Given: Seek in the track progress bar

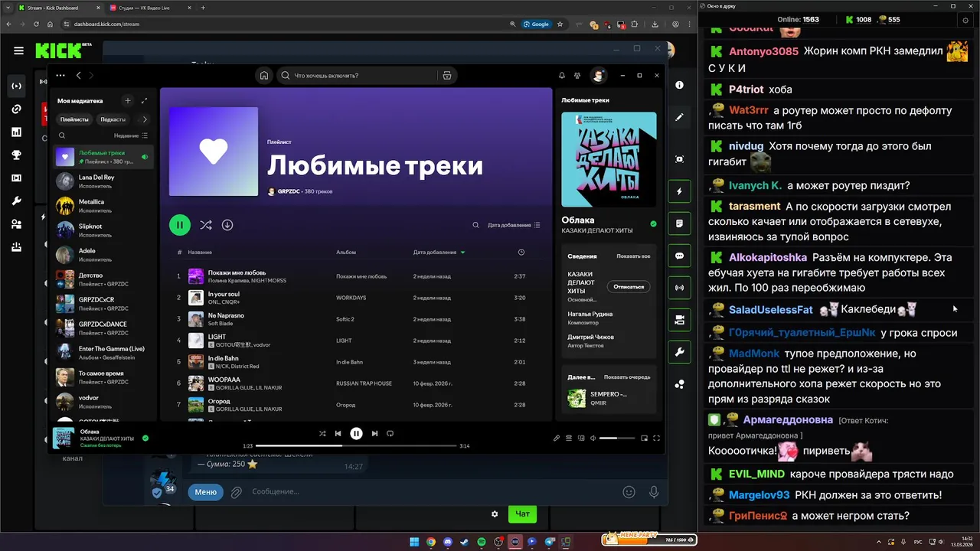Looking at the screenshot, I should (356, 445).
